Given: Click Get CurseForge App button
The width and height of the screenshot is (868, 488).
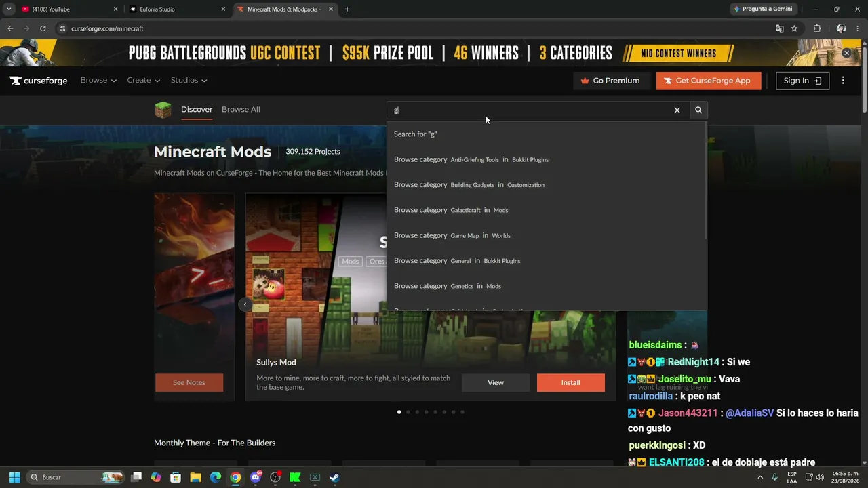Looking at the screenshot, I should pyautogui.click(x=709, y=81).
